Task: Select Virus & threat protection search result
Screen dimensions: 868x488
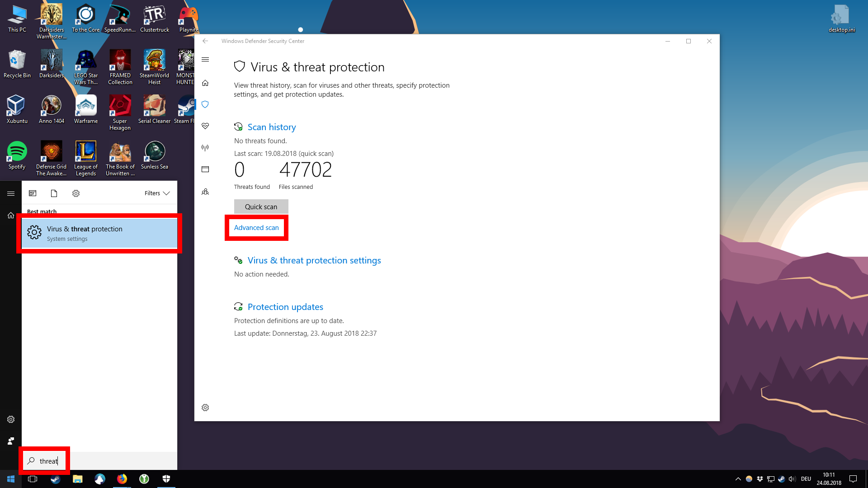Action: point(99,233)
